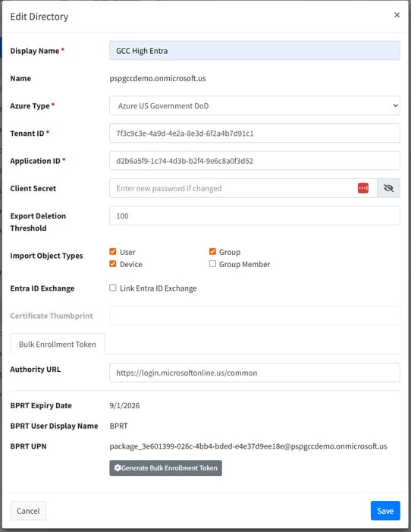This screenshot has width=411, height=532.
Task: Cancel editing the directory
Action: coord(28,511)
